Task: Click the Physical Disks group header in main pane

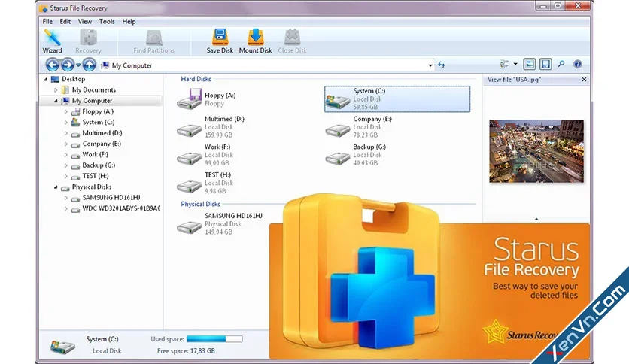Action: click(201, 204)
